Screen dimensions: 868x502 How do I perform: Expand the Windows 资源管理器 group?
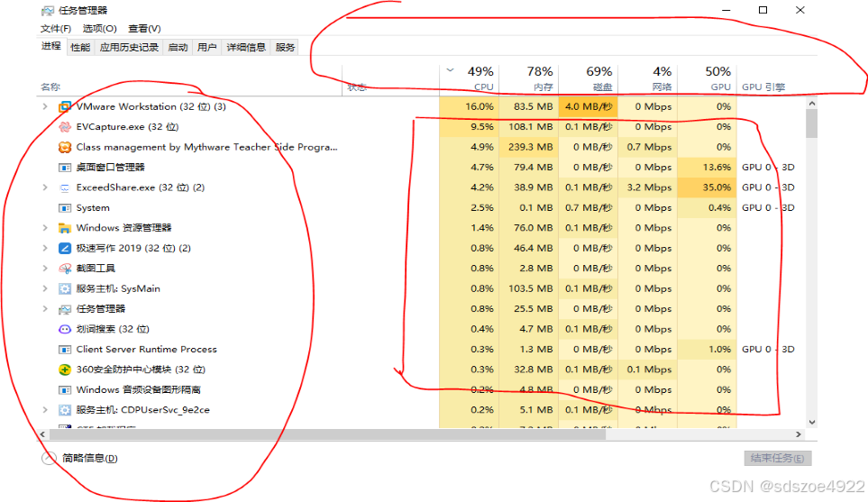click(45, 227)
